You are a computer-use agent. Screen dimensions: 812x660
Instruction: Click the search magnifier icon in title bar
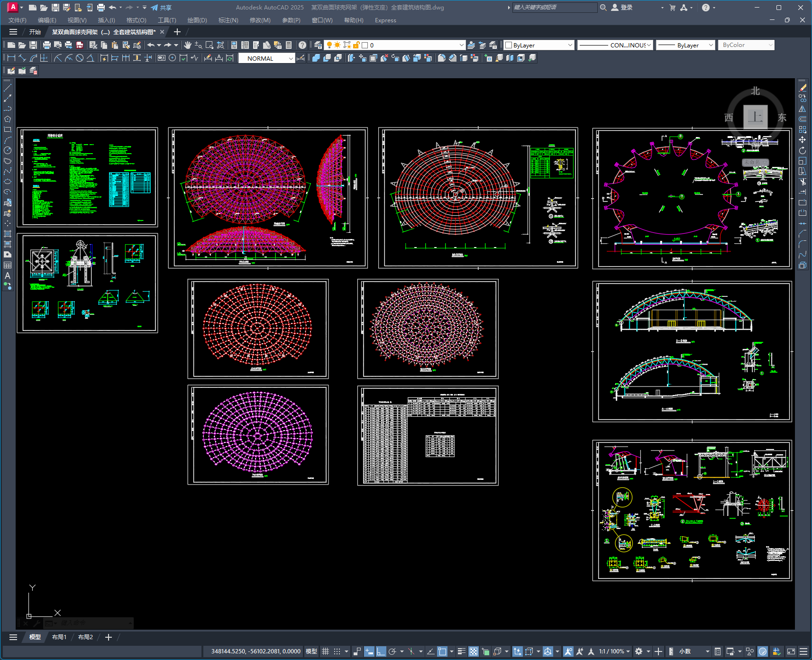pyautogui.click(x=603, y=8)
